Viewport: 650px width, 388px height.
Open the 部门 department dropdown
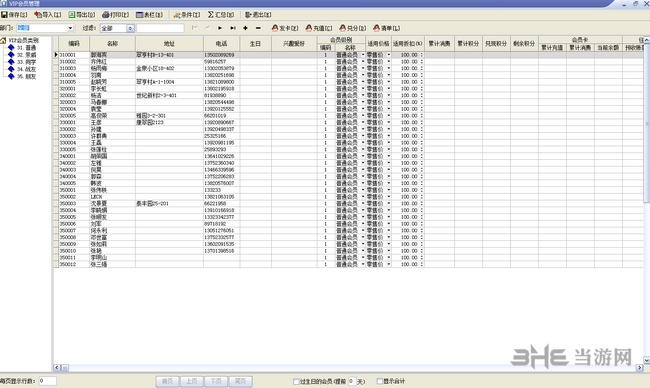coord(70,28)
